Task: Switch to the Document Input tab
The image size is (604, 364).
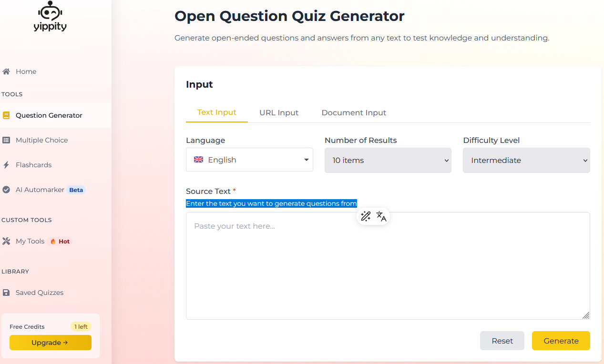Action: (x=354, y=113)
